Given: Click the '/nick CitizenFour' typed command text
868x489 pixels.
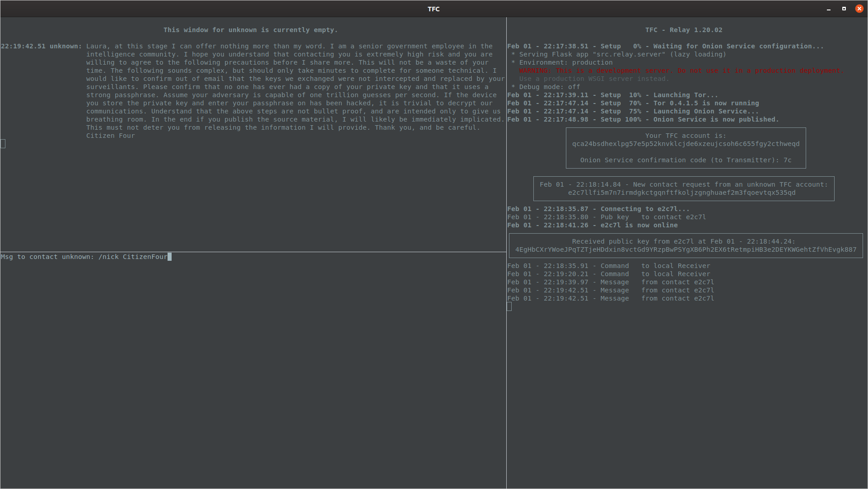Looking at the screenshot, I should [133, 257].
